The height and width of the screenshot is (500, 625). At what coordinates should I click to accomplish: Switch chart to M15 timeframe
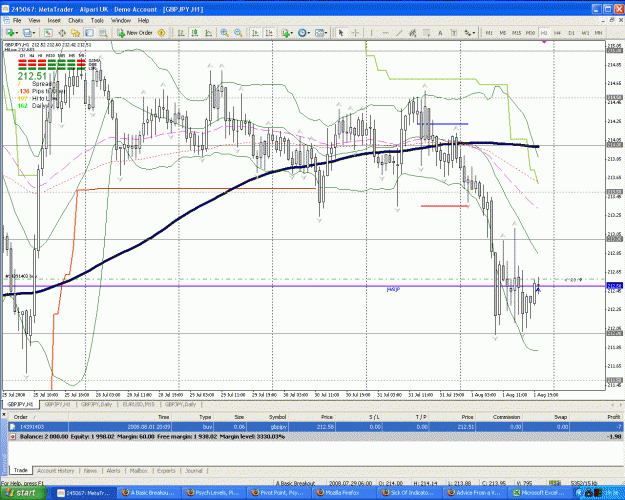(516, 33)
